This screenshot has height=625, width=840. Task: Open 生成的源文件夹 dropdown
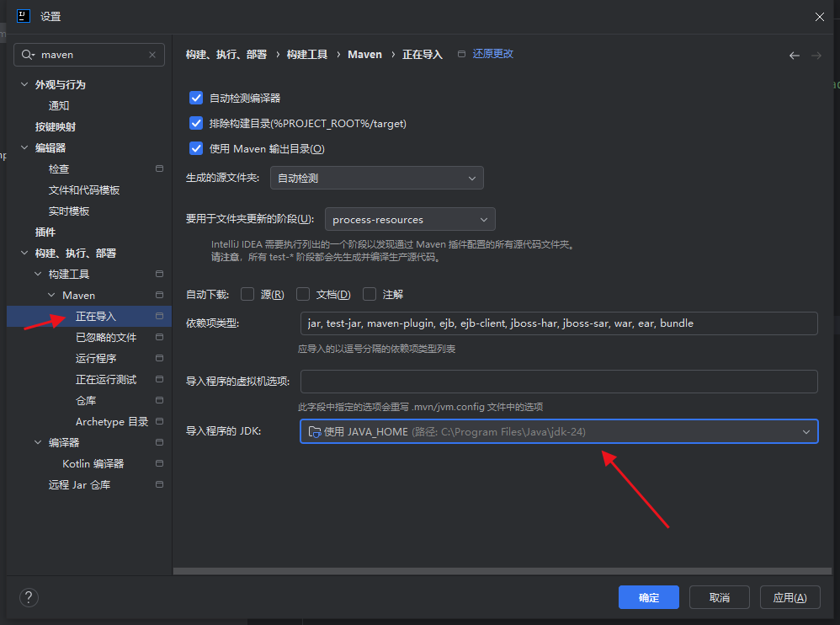point(376,178)
